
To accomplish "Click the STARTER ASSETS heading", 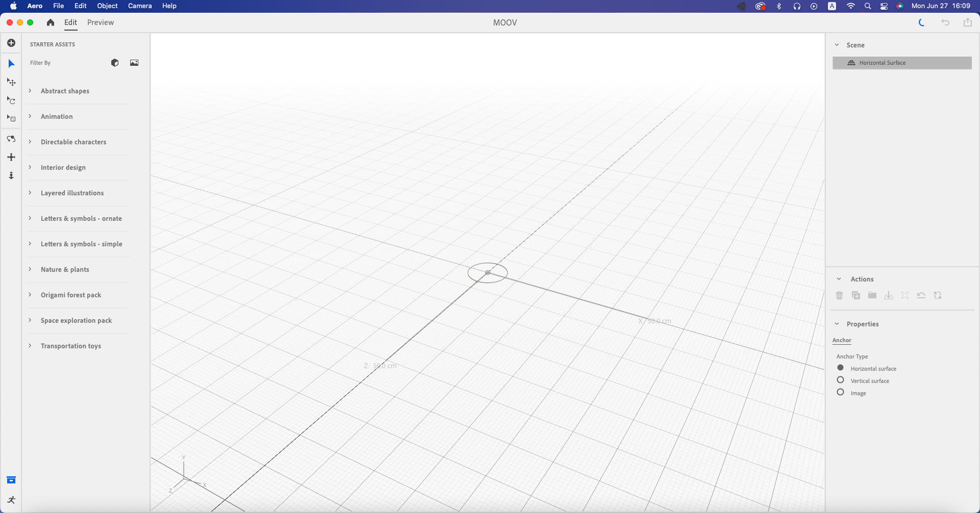I will pos(53,44).
